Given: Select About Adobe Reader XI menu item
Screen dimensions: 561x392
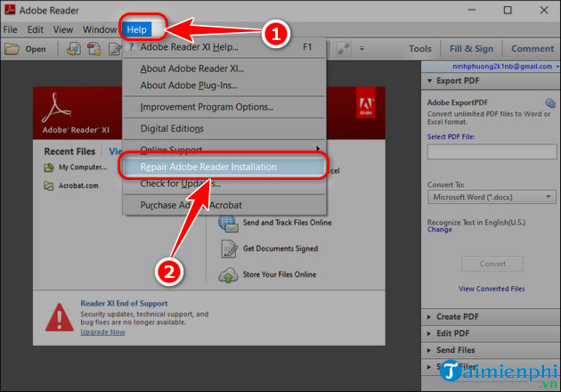Looking at the screenshot, I should pos(224,69).
